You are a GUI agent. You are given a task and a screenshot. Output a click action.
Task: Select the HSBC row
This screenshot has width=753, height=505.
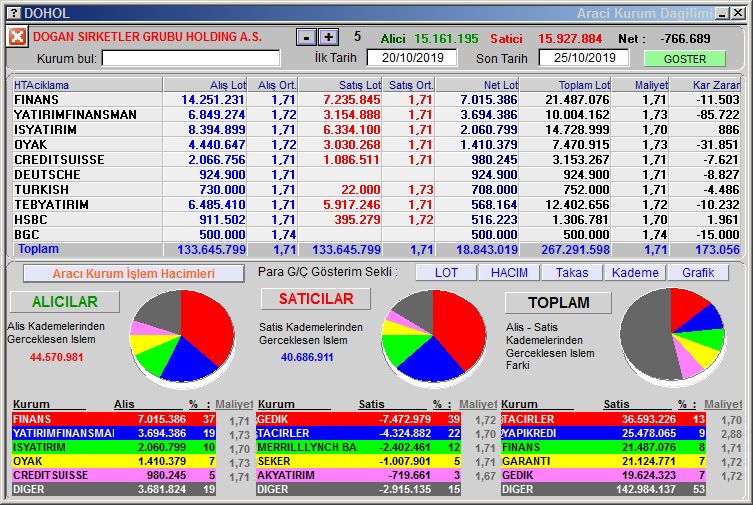coord(376,219)
